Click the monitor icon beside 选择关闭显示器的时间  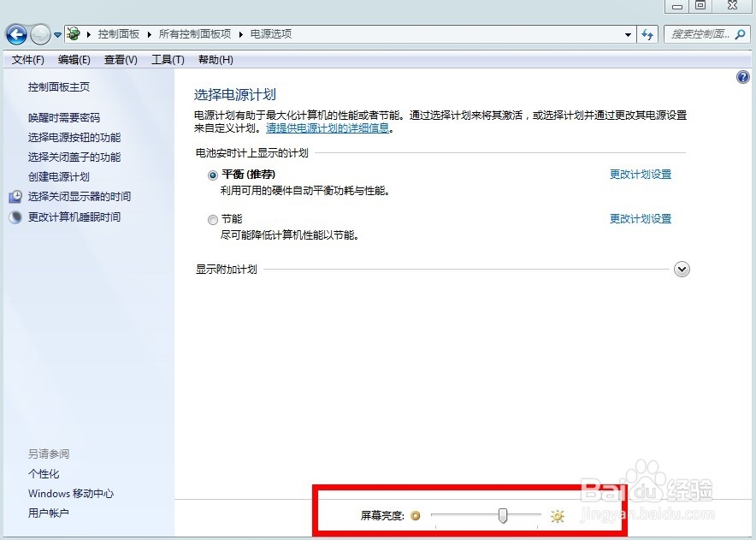pos(14,197)
